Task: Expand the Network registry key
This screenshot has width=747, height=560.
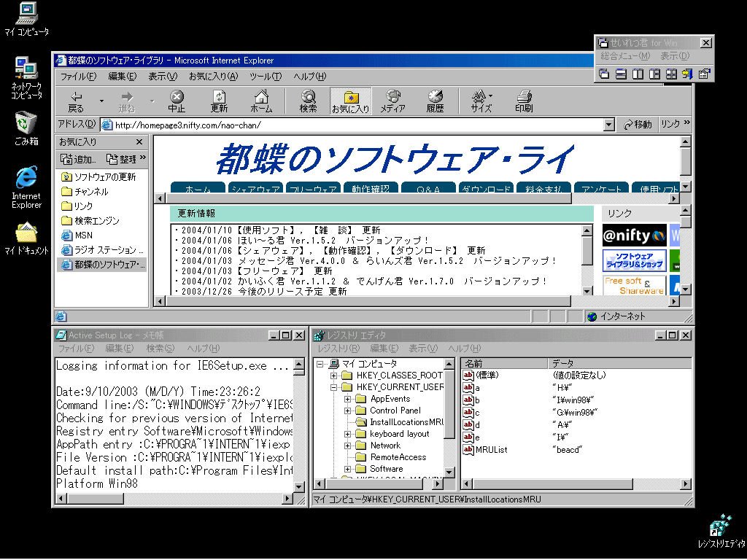Action: point(348,446)
